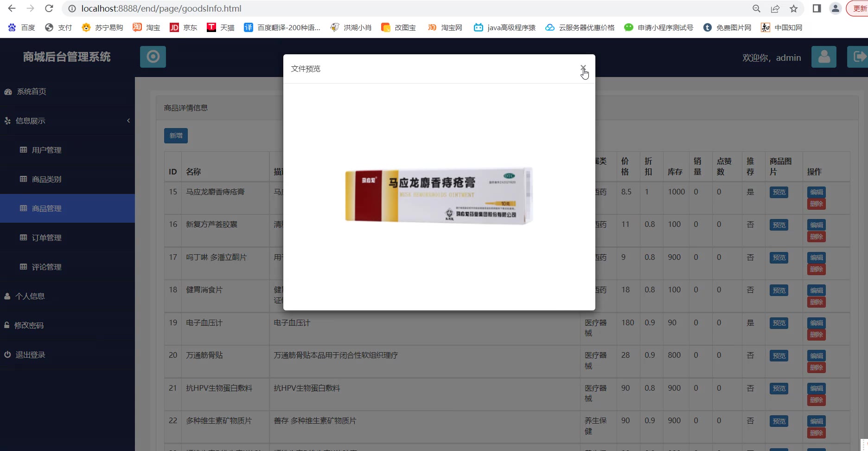Toggle the browser side panel icon
868x451 pixels.
pyautogui.click(x=817, y=8)
